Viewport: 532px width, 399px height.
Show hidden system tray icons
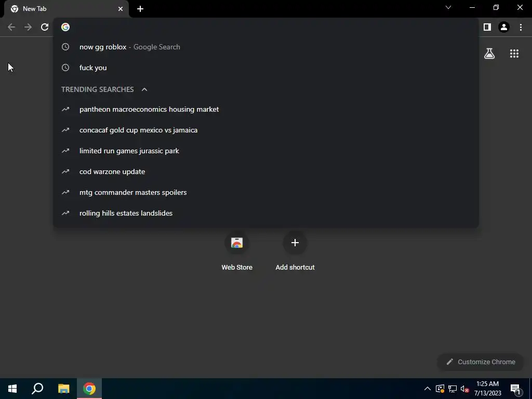pos(428,389)
